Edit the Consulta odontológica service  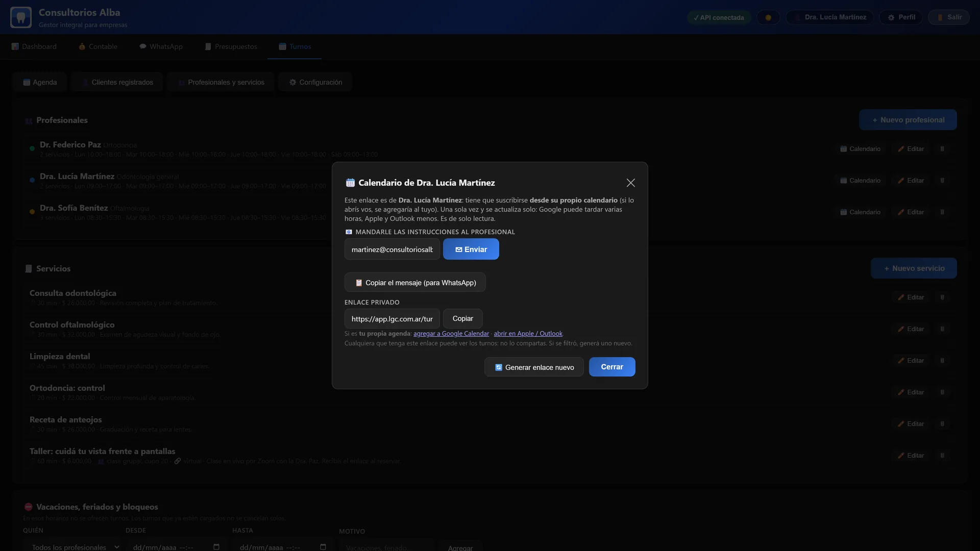[911, 297]
